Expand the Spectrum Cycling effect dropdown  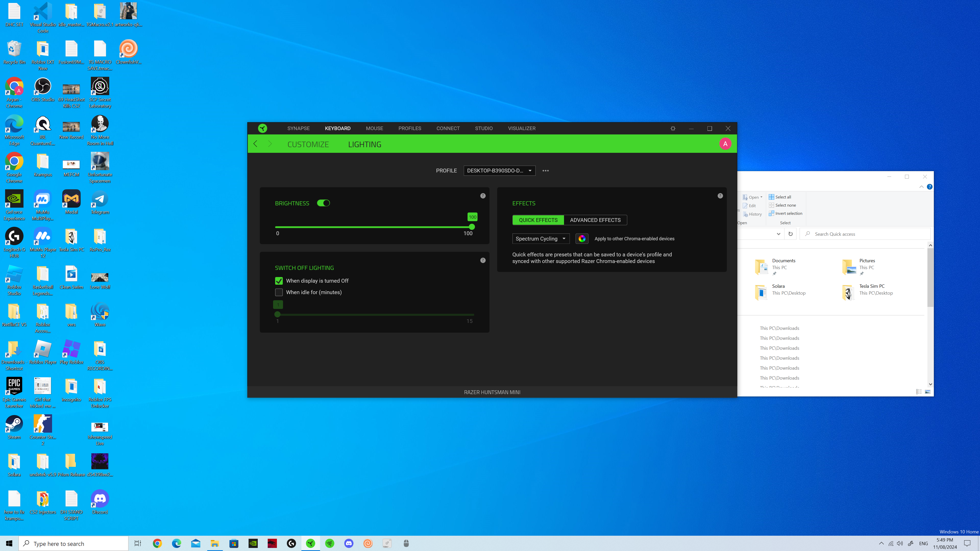(x=541, y=239)
